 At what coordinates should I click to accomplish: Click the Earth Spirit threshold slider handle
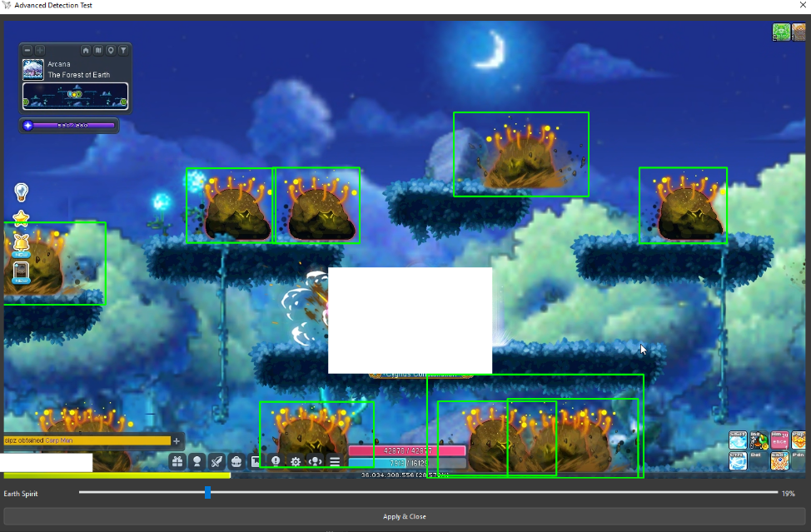tap(208, 494)
